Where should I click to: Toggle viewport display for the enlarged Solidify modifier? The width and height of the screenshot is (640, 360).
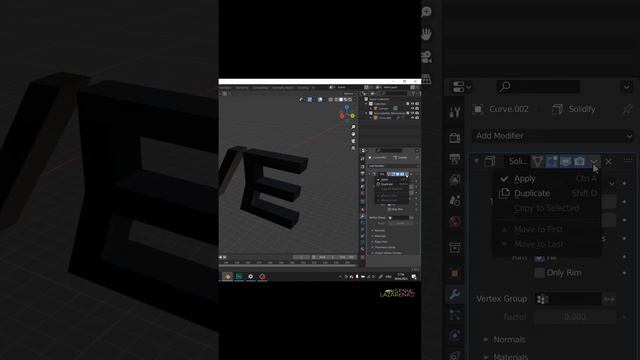pyautogui.click(x=565, y=162)
